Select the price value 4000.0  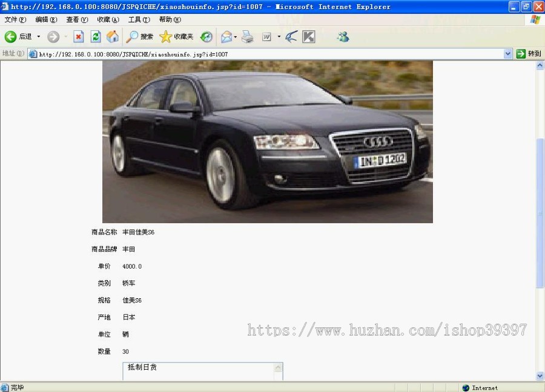132,266
